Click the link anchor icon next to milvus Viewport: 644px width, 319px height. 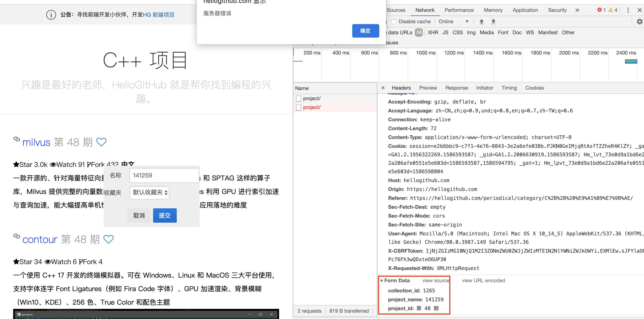tap(16, 139)
